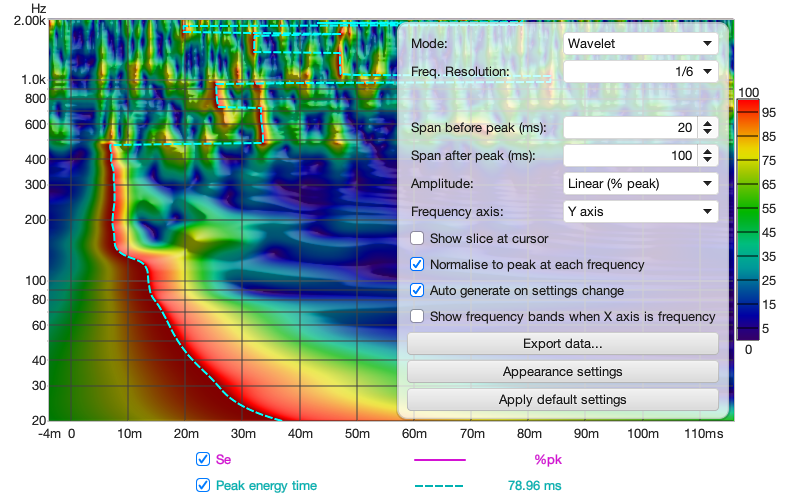Viewport: 800px width, 504px height.
Task: Toggle Auto generate on settings change
Action: point(418,291)
